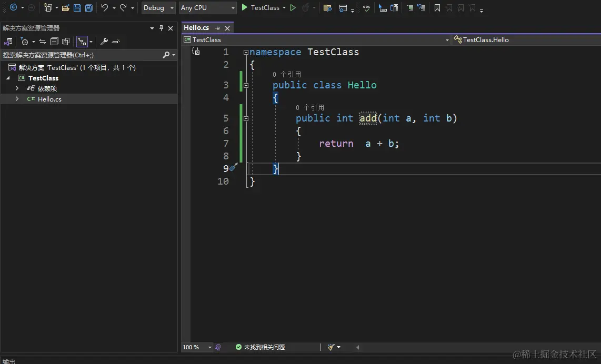Open Properties using the wrench icon

point(104,42)
